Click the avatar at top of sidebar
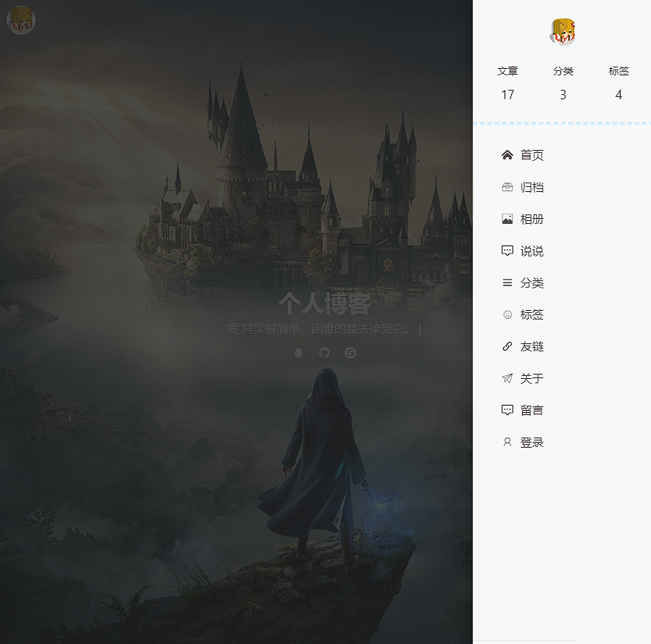Screen dimensions: 651x644 (x=563, y=33)
